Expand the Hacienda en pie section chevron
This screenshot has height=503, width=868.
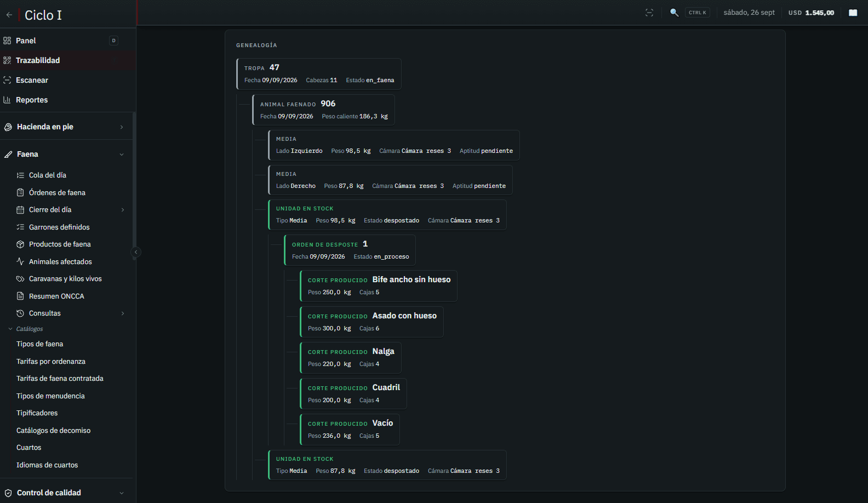point(122,127)
